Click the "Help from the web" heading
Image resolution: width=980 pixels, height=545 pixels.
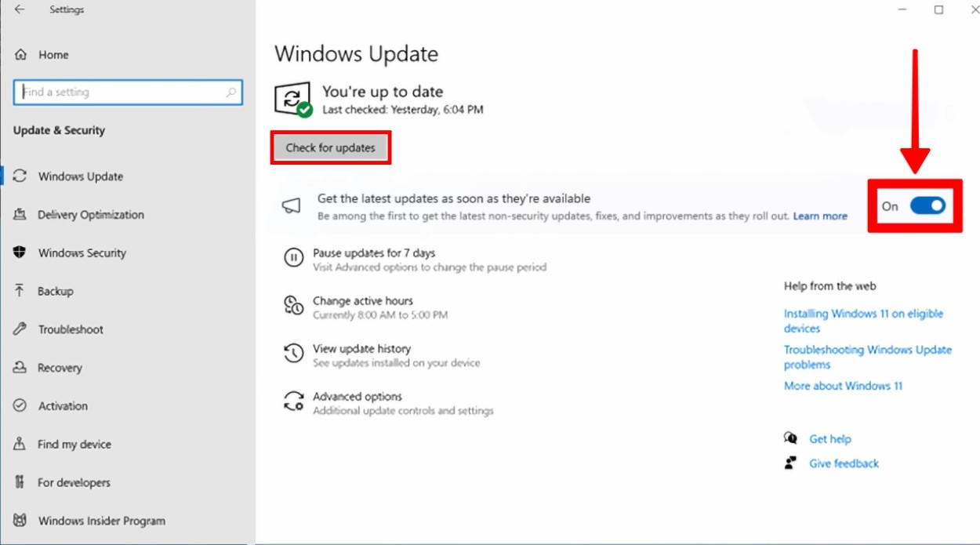(x=829, y=286)
